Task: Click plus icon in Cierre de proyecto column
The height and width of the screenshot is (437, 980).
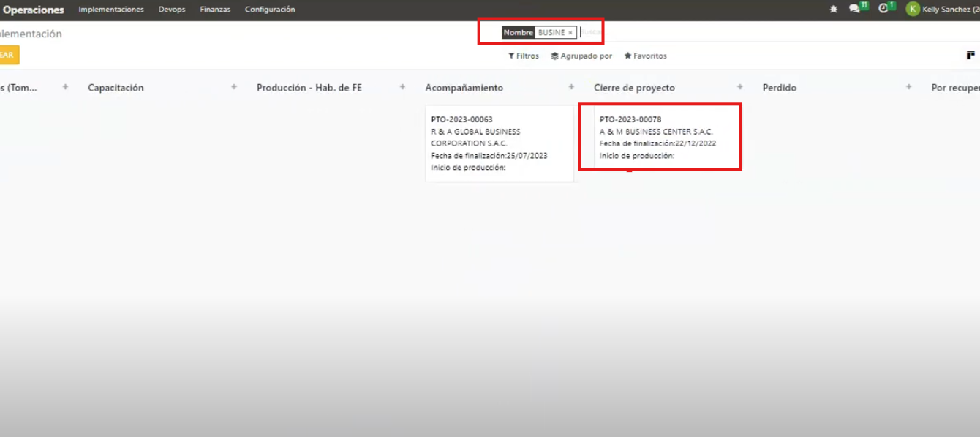Action: (740, 87)
